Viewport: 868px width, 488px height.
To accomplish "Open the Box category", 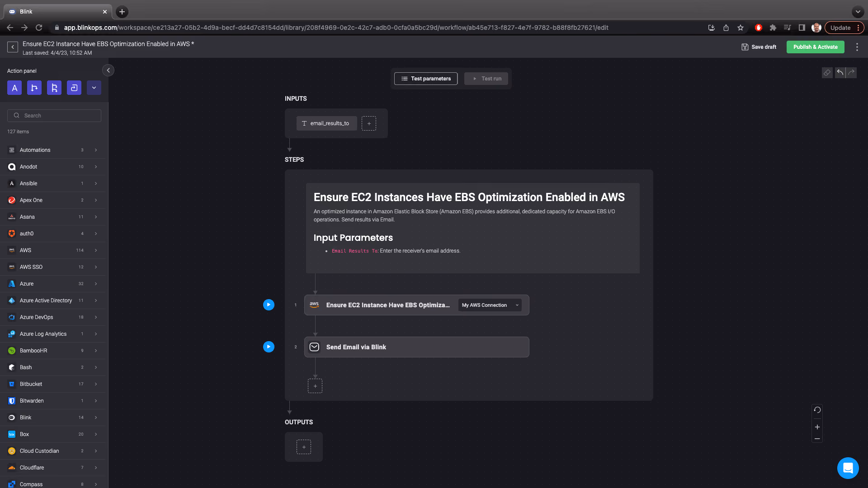I will 52,434.
